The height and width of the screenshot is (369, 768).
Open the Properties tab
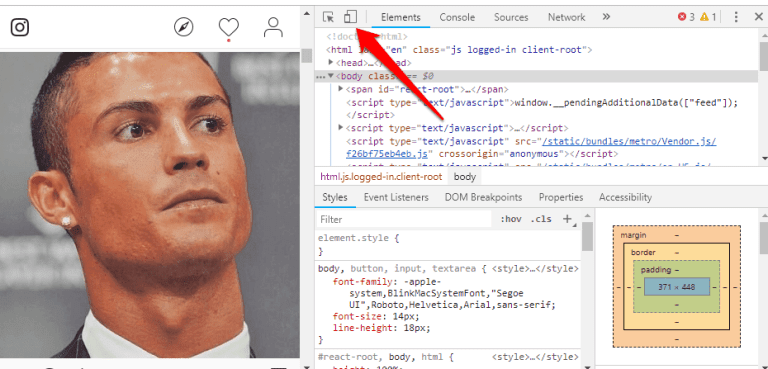[561, 197]
